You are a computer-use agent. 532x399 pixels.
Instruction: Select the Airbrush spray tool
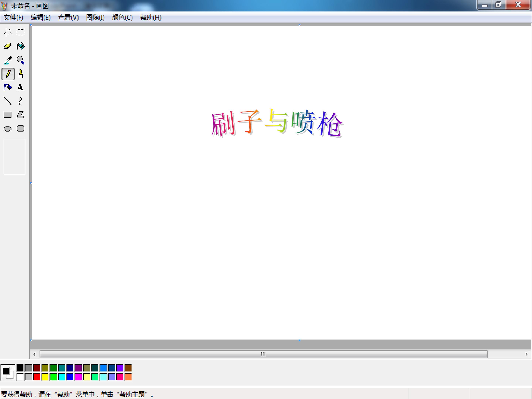coord(8,87)
